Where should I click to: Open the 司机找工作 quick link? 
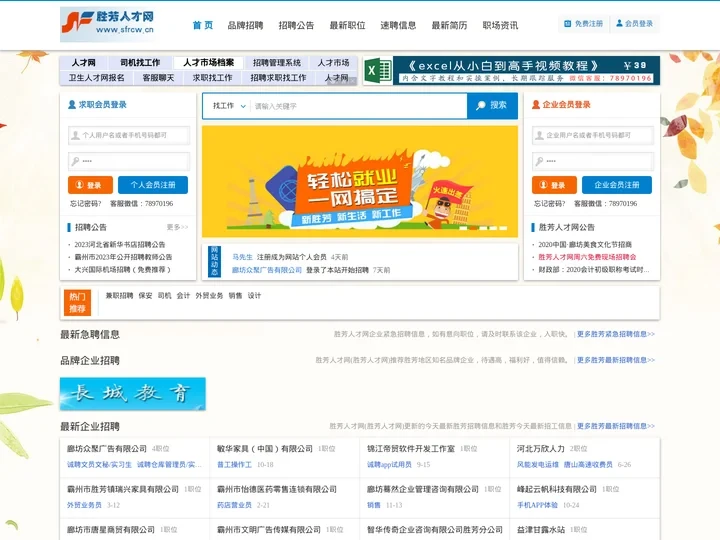click(x=140, y=62)
